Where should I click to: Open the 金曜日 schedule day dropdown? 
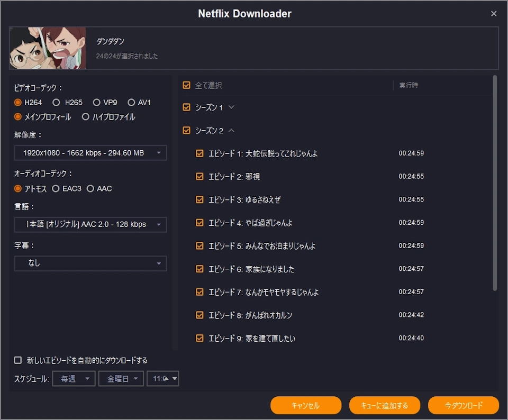[x=121, y=379]
